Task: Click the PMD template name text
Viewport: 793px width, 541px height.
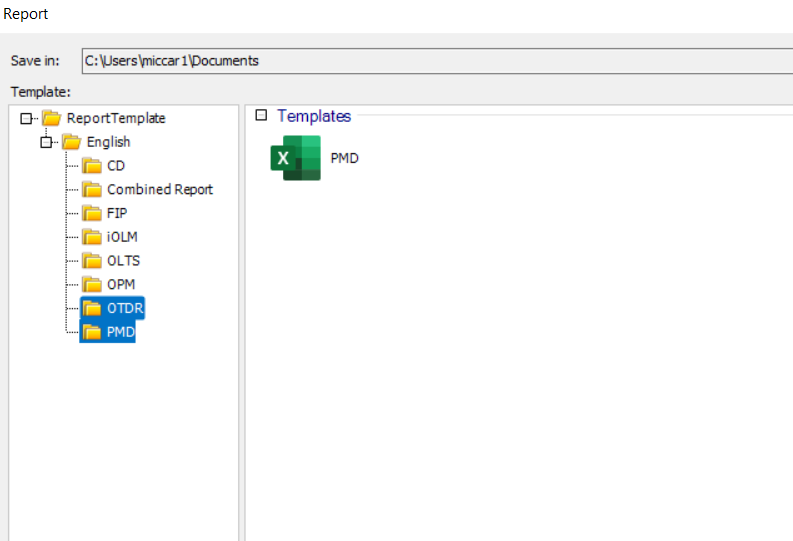Action: [344, 158]
